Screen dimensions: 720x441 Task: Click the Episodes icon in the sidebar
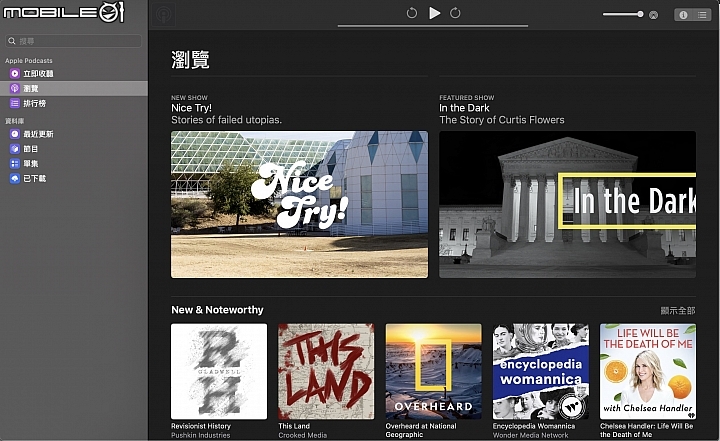point(15,164)
